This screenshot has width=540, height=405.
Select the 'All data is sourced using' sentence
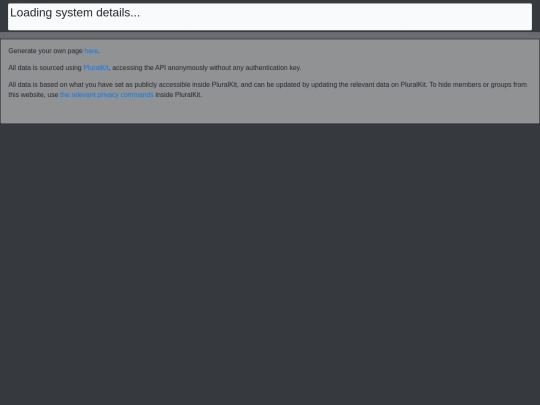click(x=155, y=68)
